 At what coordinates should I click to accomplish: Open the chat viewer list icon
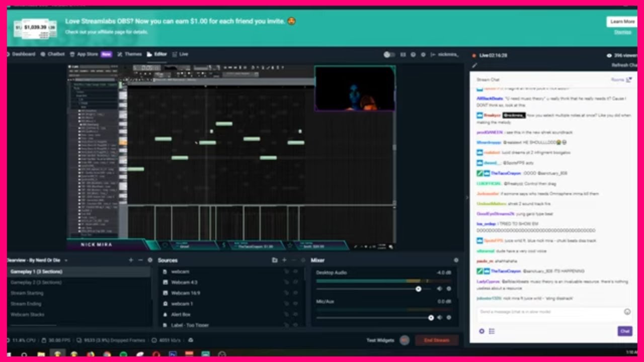[492, 331]
